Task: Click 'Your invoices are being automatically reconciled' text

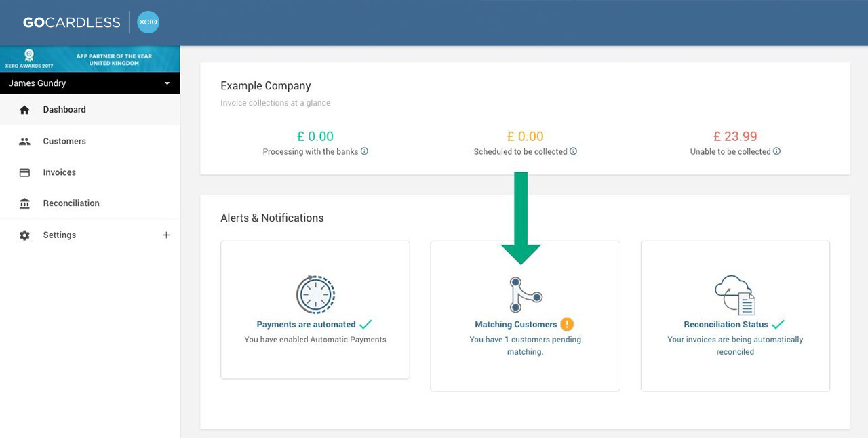Action: tap(735, 346)
